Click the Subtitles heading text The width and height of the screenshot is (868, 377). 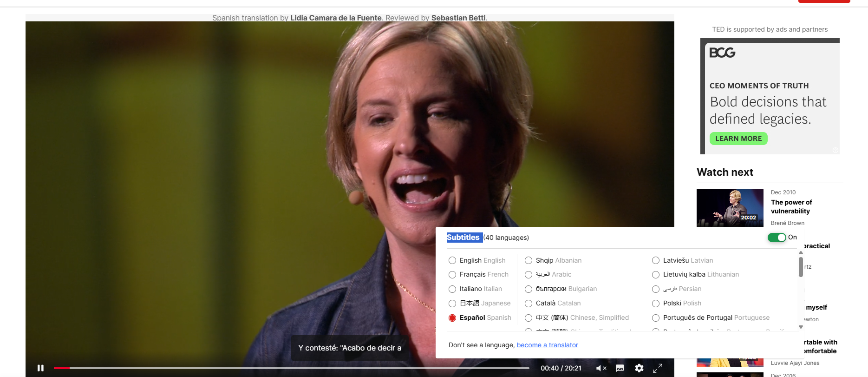463,238
